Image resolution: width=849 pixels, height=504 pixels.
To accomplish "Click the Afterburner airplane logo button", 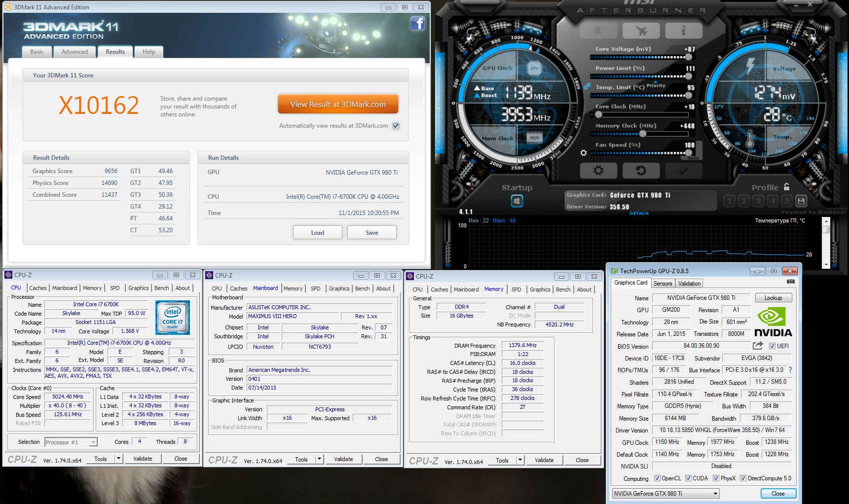I will pos(641,31).
